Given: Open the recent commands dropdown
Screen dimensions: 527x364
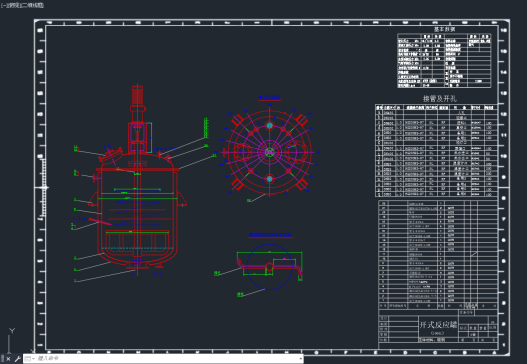Looking at the screenshot, I should coord(29,359).
